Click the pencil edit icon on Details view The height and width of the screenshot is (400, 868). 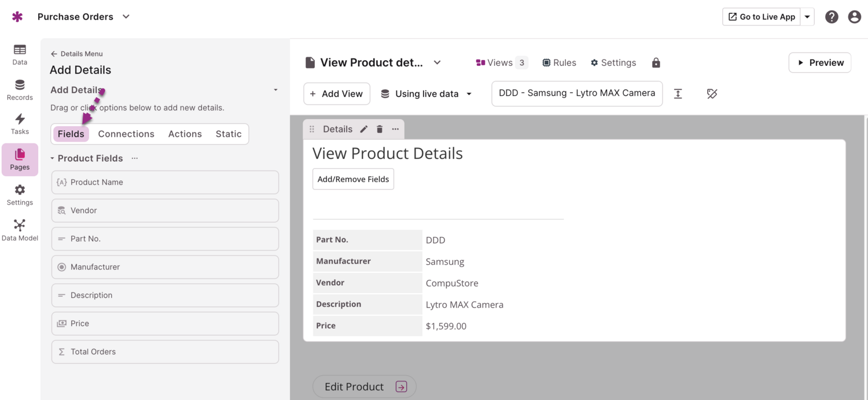[364, 129]
